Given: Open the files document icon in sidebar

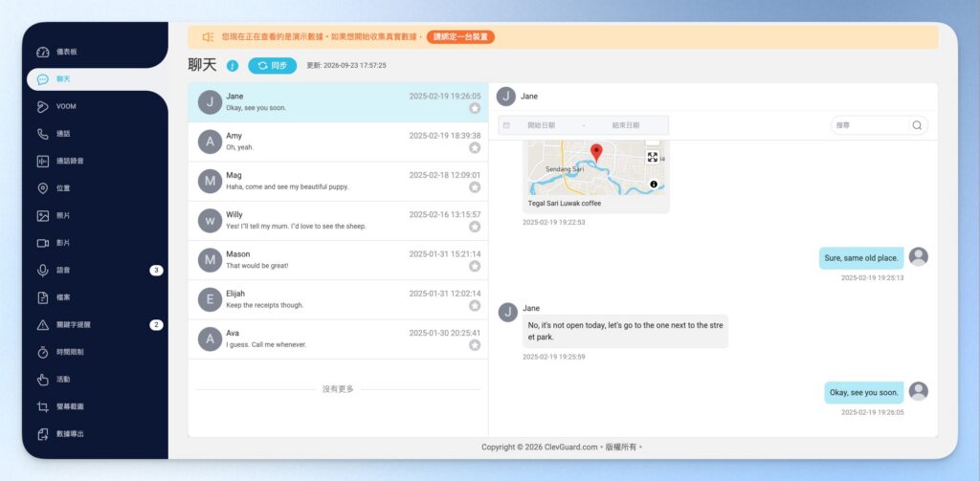Looking at the screenshot, I should (42, 297).
